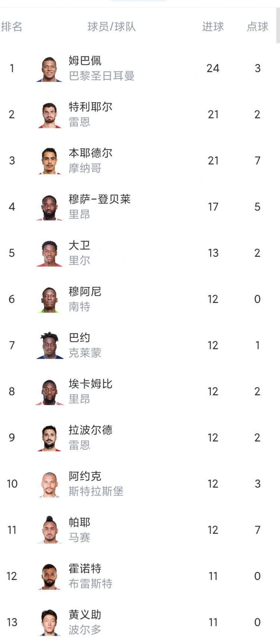Open 阿约克's player page
The width and height of the screenshot is (280, 644).
pos(84,475)
